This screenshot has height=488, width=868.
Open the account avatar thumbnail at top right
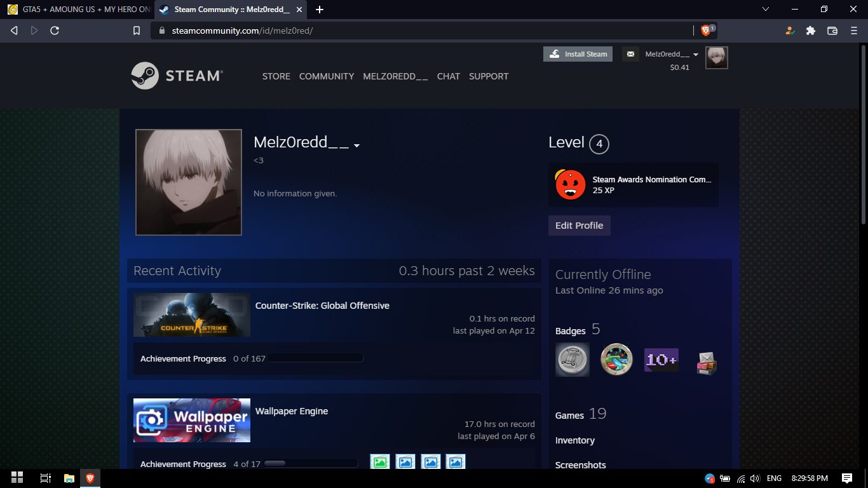tap(717, 58)
